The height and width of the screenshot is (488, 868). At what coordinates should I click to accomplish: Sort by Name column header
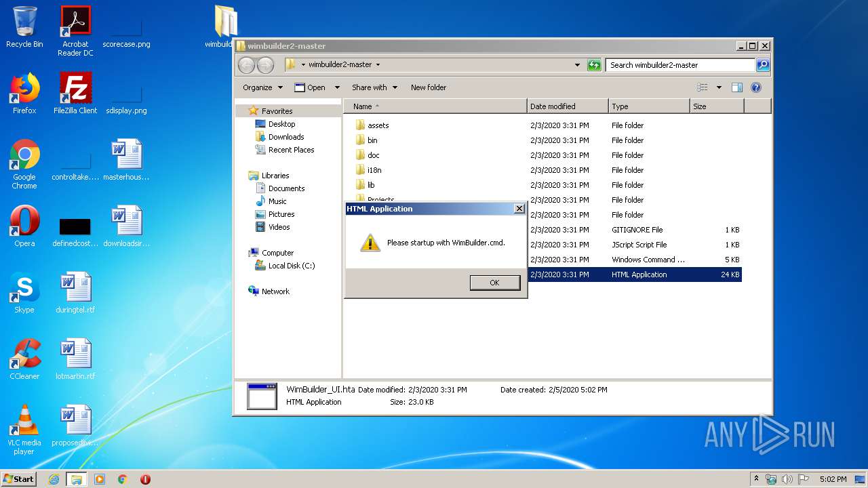coord(435,106)
